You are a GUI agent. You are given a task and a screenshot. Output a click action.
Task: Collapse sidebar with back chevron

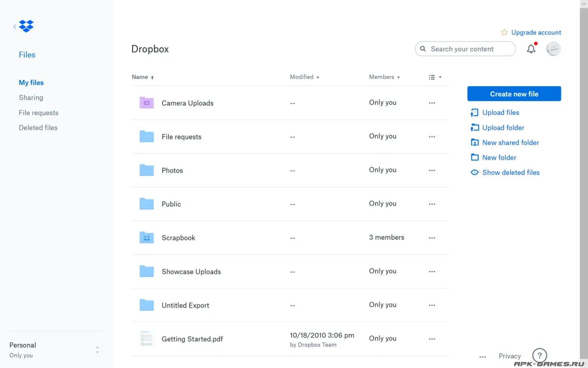14,27
